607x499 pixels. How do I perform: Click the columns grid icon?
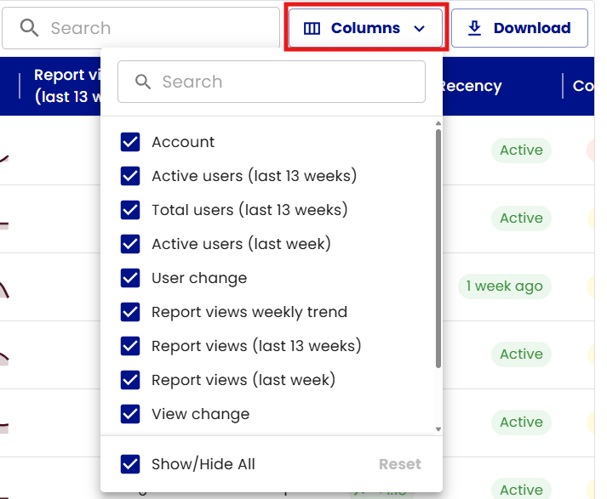312,29
